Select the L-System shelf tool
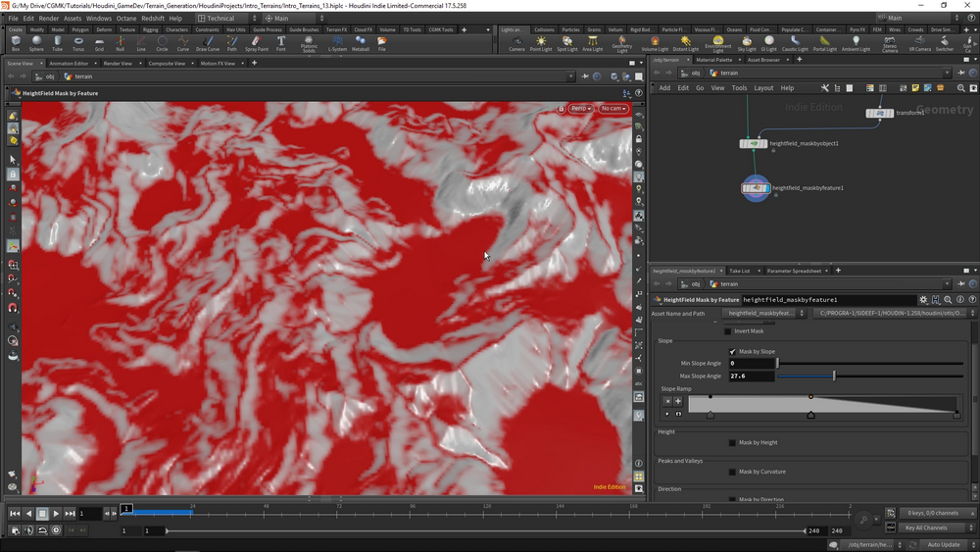980x552 pixels. (x=337, y=43)
